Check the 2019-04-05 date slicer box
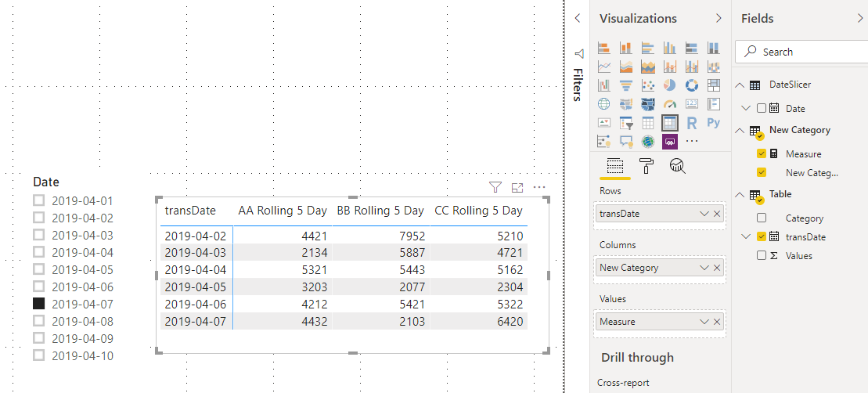Image resolution: width=868 pixels, height=393 pixels. pyautogui.click(x=39, y=269)
